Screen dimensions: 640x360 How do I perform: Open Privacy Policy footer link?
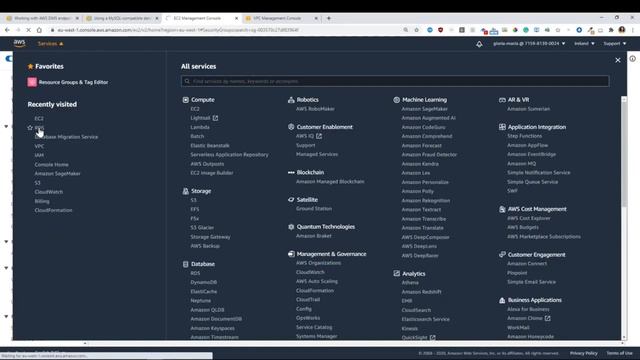[x=583, y=353]
